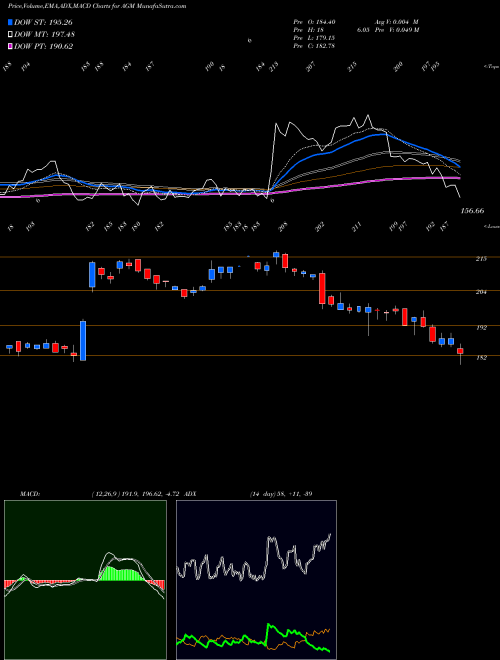Click the magenta DOW PT legend swatch
This screenshot has height=660, width=500.
coord(10,46)
